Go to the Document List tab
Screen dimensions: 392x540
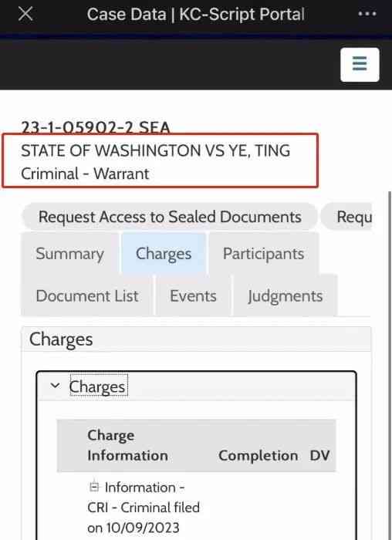tap(87, 295)
